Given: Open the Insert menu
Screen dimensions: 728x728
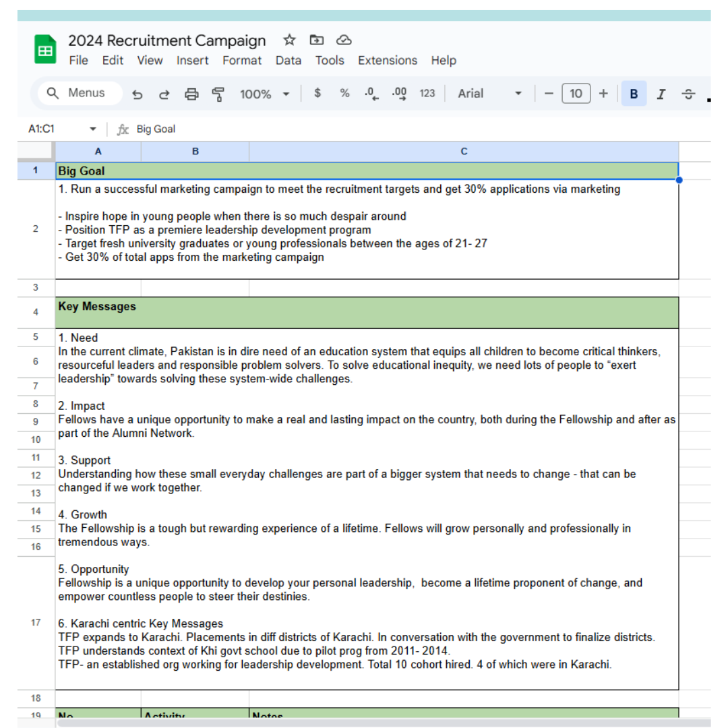Looking at the screenshot, I should tap(192, 61).
